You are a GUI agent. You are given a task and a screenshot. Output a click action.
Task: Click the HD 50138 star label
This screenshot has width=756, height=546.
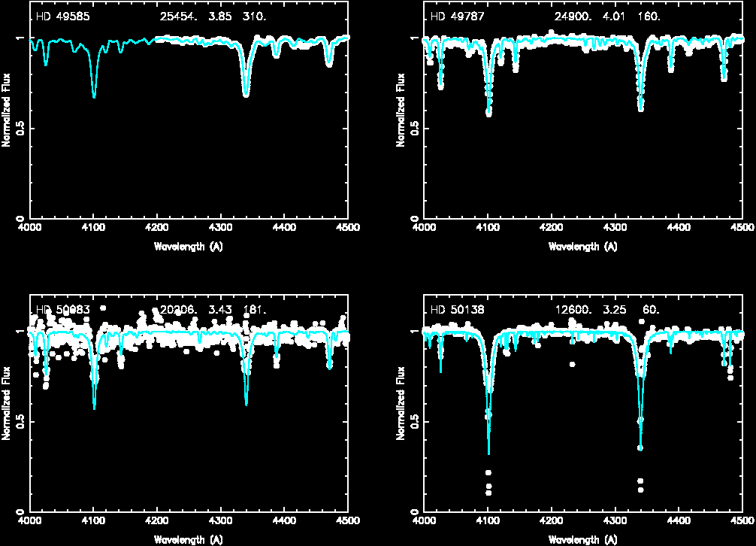[x=457, y=310]
